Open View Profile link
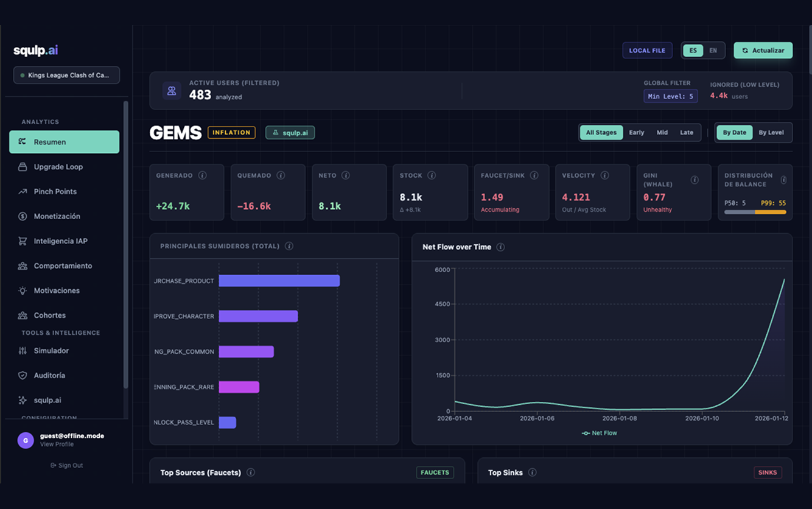The height and width of the screenshot is (509, 812). coord(57,444)
